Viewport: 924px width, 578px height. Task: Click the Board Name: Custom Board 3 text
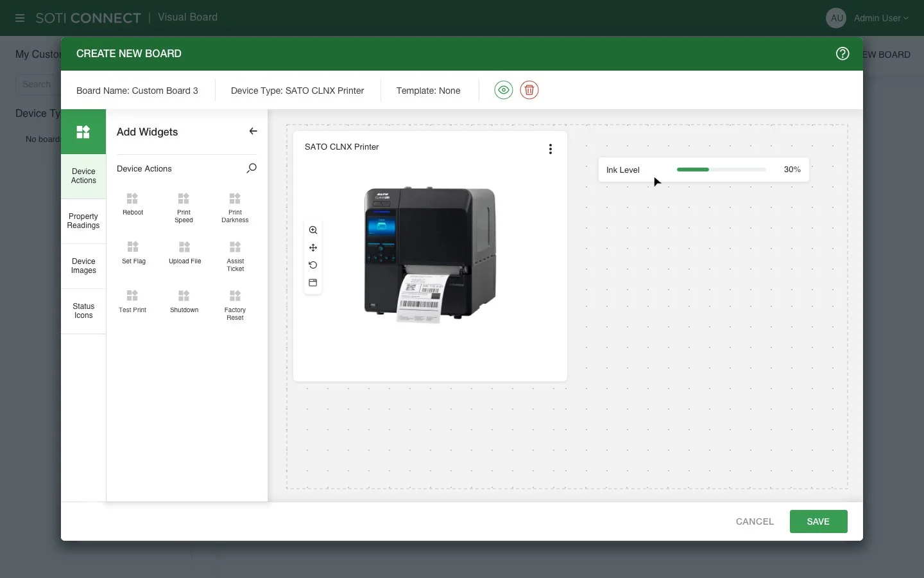(x=137, y=91)
